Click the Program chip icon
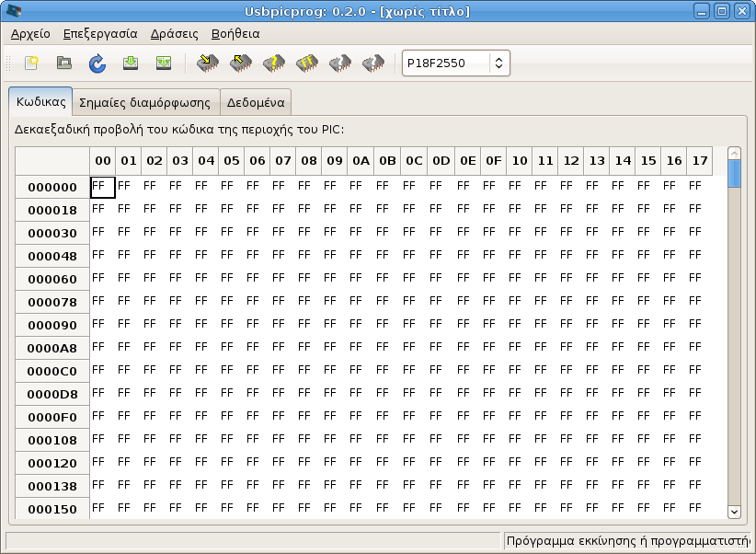The width and height of the screenshot is (756, 554). click(207, 63)
